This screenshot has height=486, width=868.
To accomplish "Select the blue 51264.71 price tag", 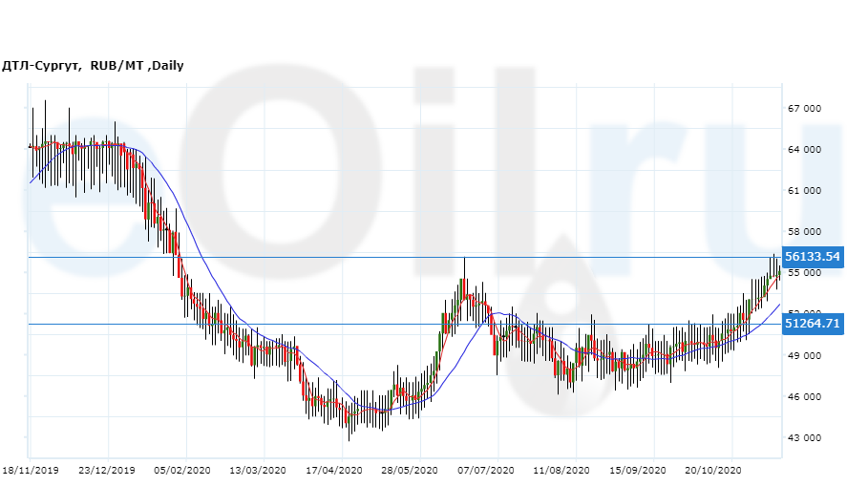I will tap(811, 324).
